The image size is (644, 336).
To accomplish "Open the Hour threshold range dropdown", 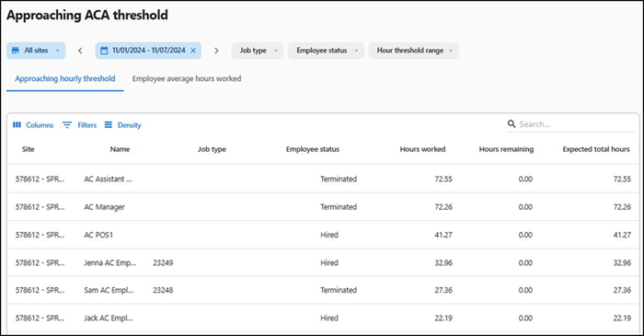I will [414, 51].
